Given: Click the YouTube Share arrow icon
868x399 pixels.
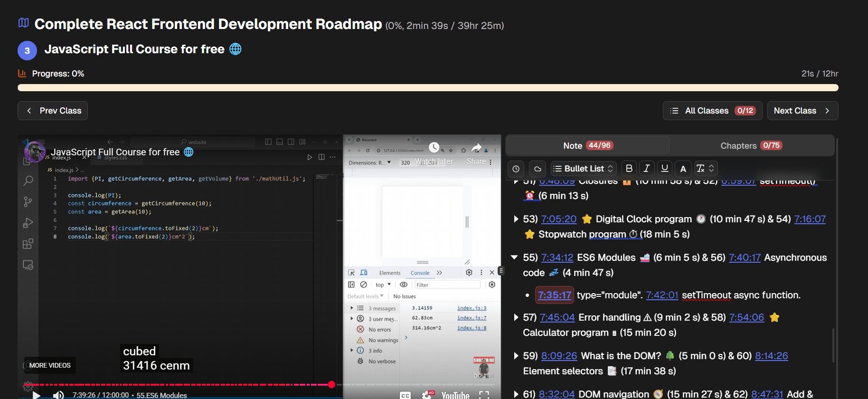Looking at the screenshot, I should (x=476, y=148).
